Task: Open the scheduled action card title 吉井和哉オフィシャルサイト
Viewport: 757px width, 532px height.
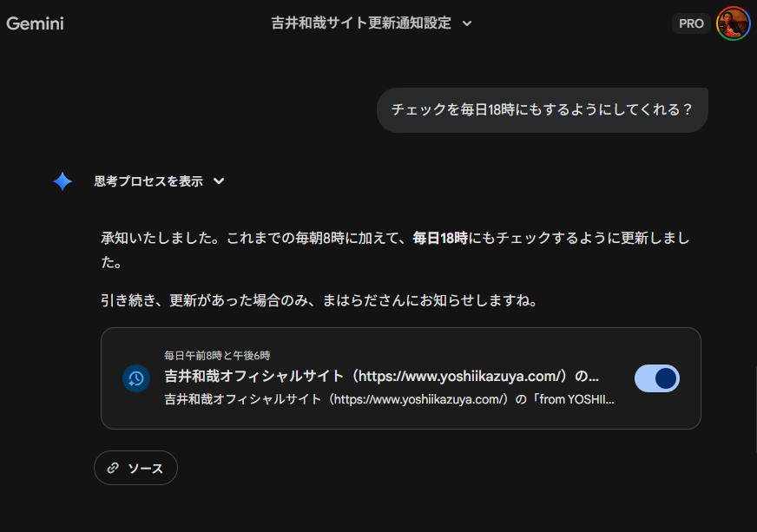Action: (x=382, y=377)
